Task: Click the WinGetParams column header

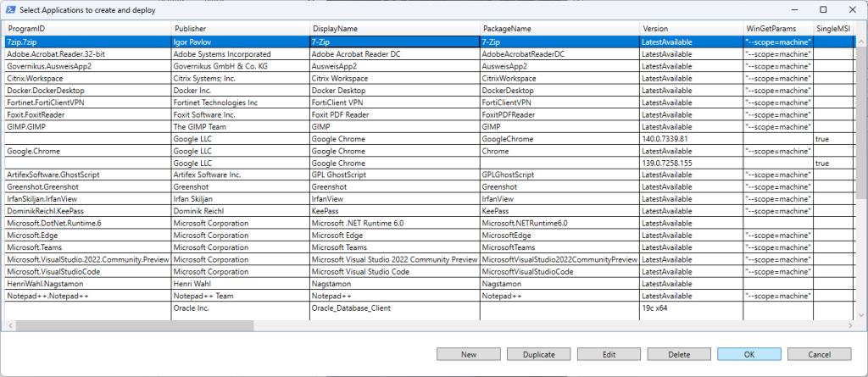Action: (x=776, y=28)
